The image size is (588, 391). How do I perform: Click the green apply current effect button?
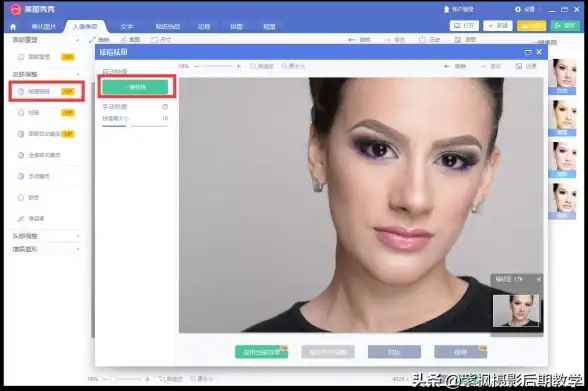point(261,352)
